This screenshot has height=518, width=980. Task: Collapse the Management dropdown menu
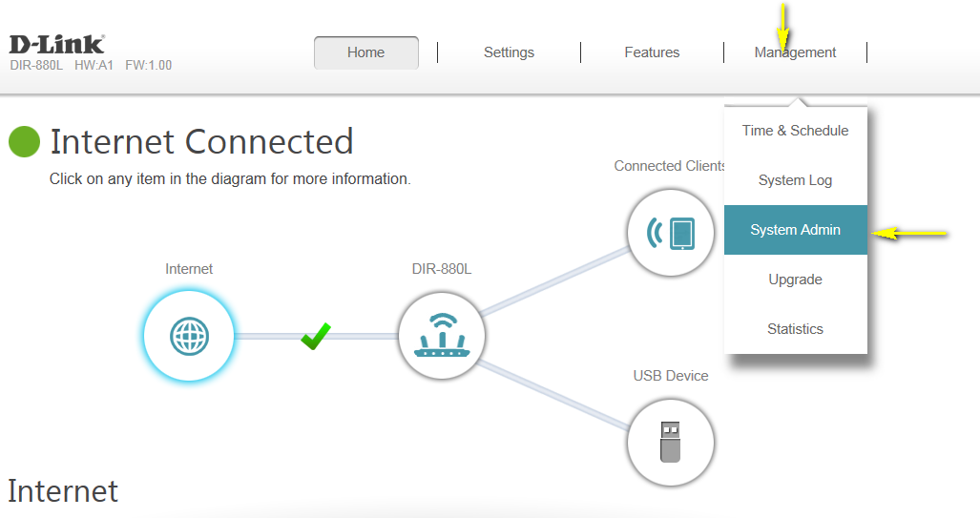click(795, 52)
